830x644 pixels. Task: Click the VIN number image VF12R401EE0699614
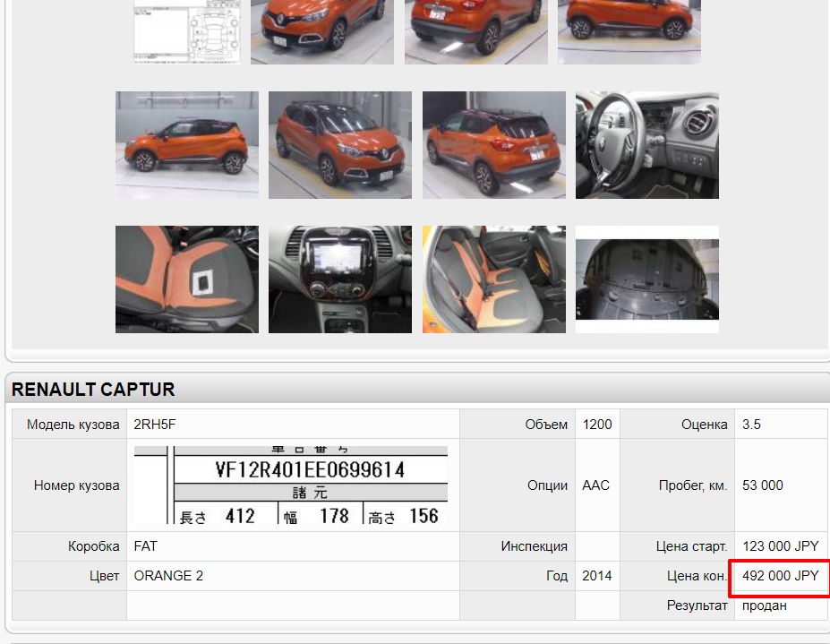(x=291, y=485)
